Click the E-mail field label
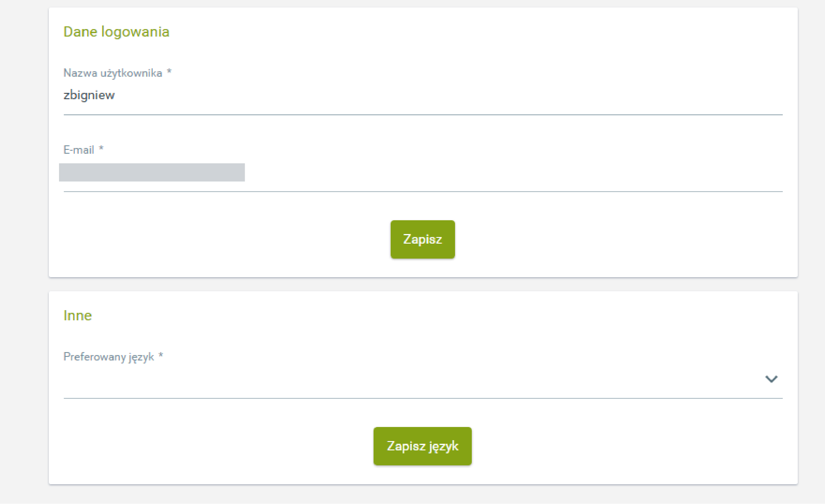Viewport: 825px width, 504px height. point(79,150)
